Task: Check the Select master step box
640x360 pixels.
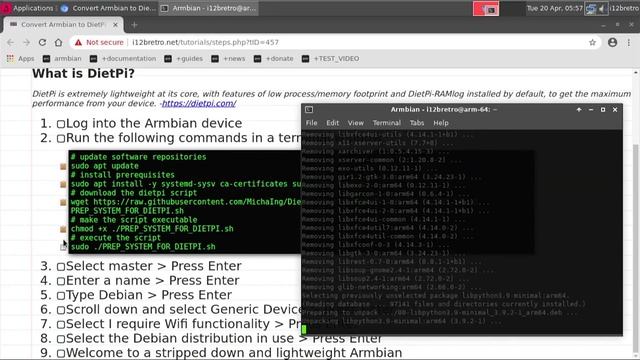Action: pyautogui.click(x=61, y=267)
